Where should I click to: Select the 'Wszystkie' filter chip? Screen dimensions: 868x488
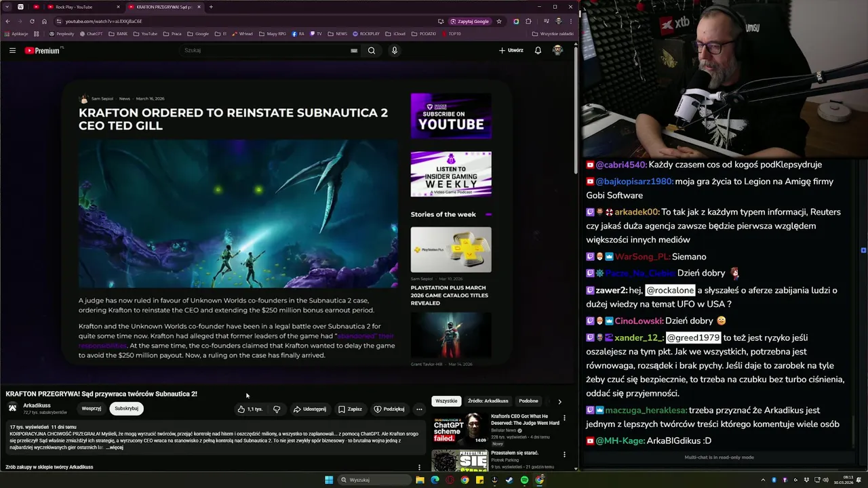click(446, 401)
